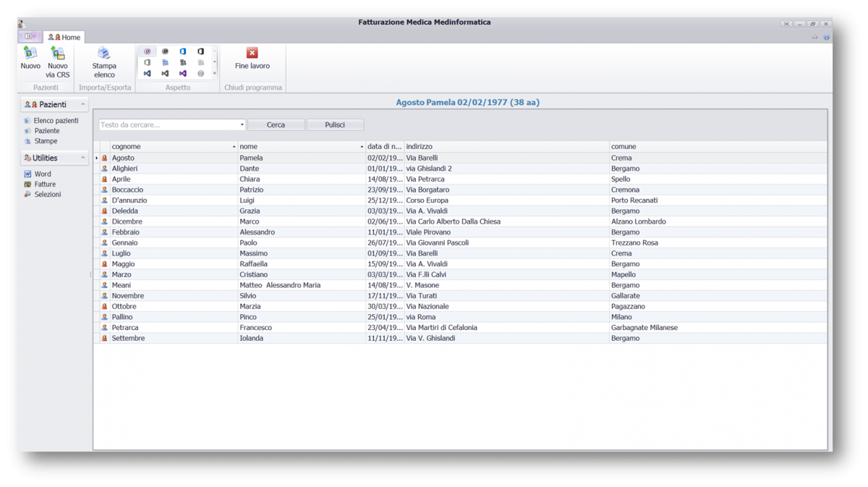Click the person icon in the Settembre row
This screenshot has height=487, width=868.
[x=104, y=339]
